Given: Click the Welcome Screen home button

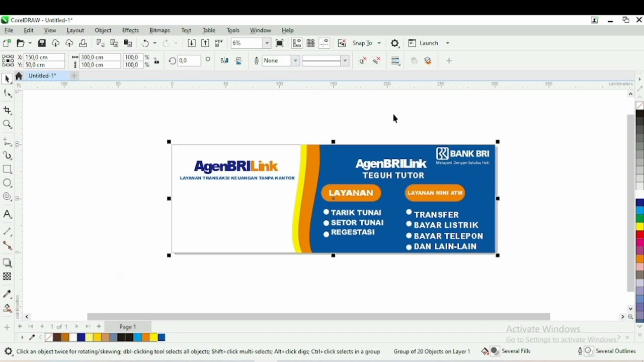Looking at the screenshot, I should 19,76.
